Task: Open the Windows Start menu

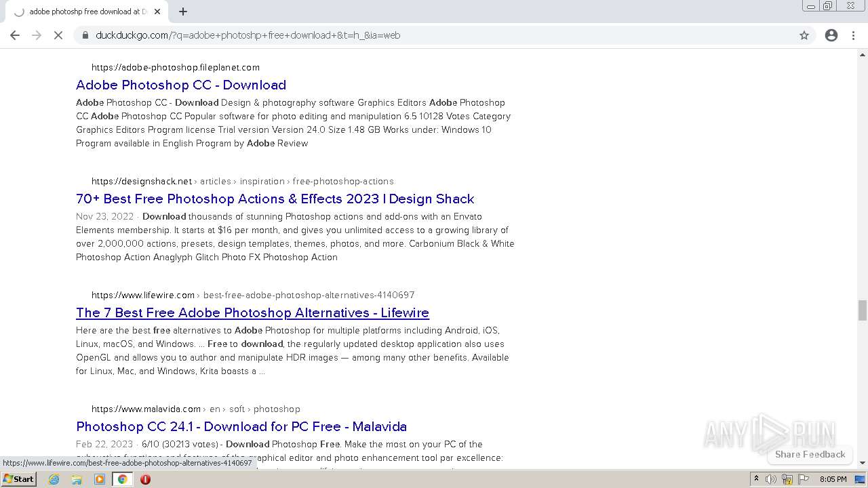Action: [19, 479]
